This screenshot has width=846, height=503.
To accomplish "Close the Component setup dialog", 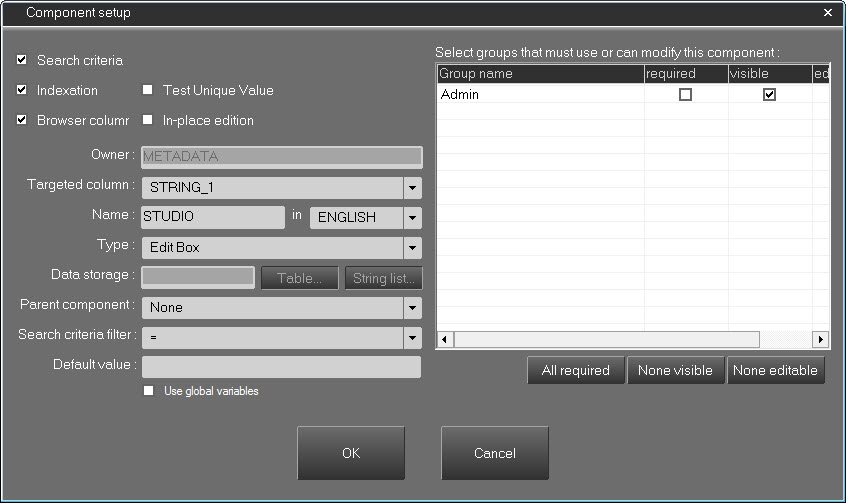I will coord(827,13).
